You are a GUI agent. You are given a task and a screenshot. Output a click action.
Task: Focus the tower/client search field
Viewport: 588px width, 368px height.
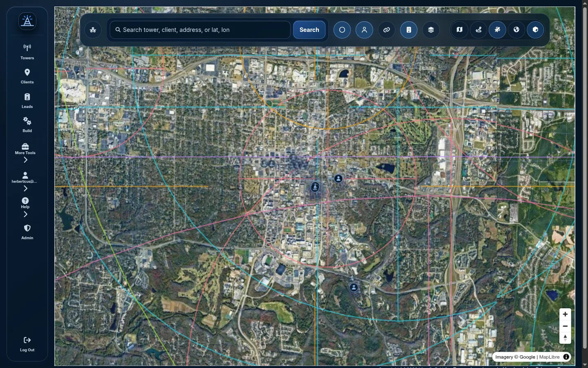(x=200, y=30)
